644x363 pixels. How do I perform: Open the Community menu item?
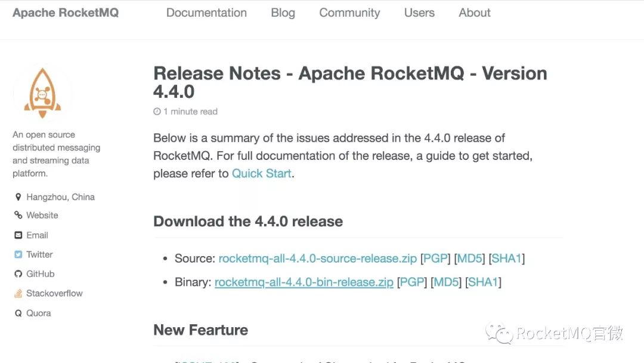(x=349, y=13)
